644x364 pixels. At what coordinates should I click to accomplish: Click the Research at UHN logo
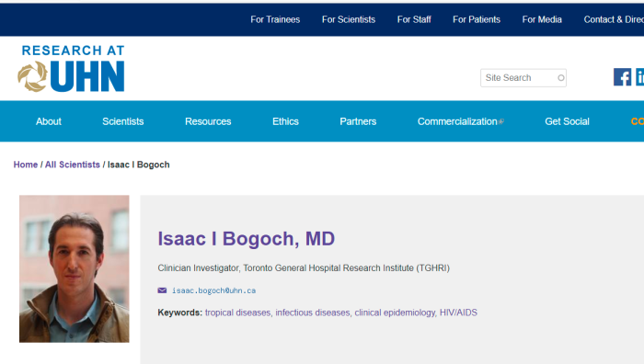pos(71,68)
